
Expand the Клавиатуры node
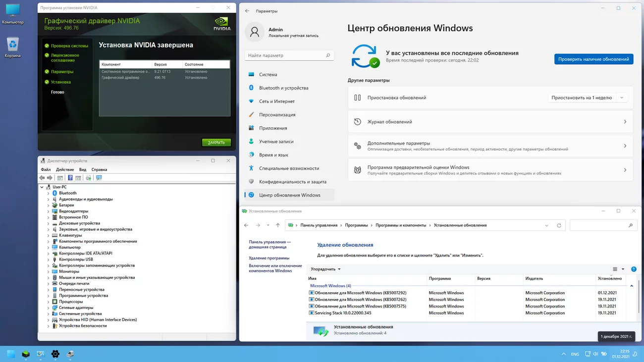tap(48, 235)
